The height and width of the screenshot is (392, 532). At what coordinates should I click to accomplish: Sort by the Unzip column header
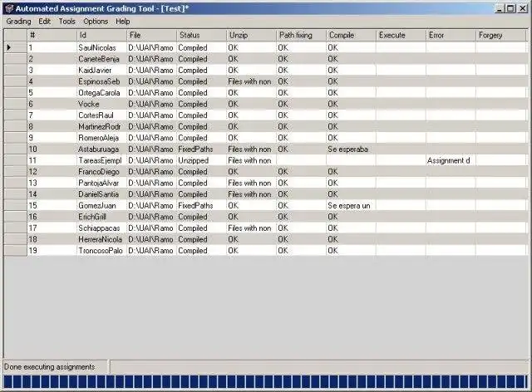[x=251, y=35]
